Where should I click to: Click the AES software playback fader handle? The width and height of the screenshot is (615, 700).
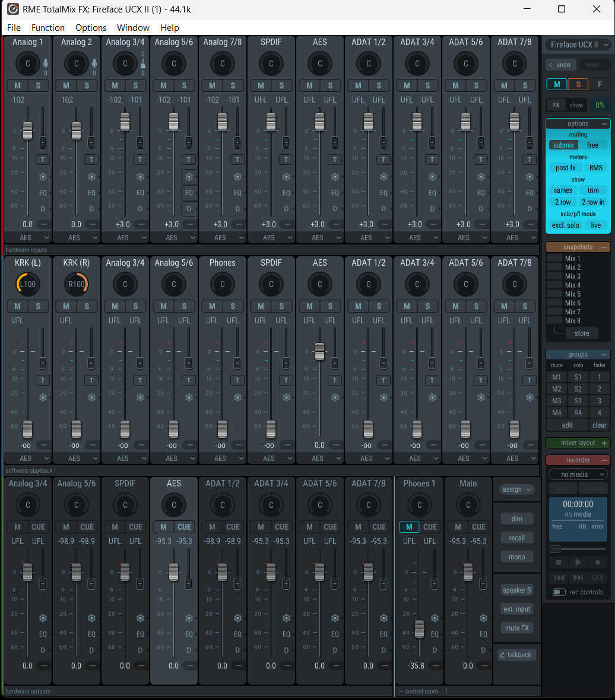(x=320, y=351)
